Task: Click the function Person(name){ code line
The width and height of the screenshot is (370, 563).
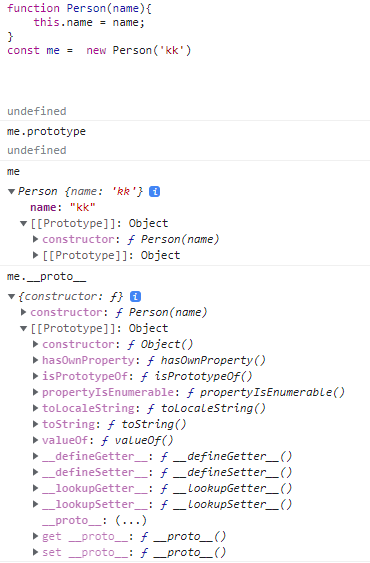Action: [79, 9]
